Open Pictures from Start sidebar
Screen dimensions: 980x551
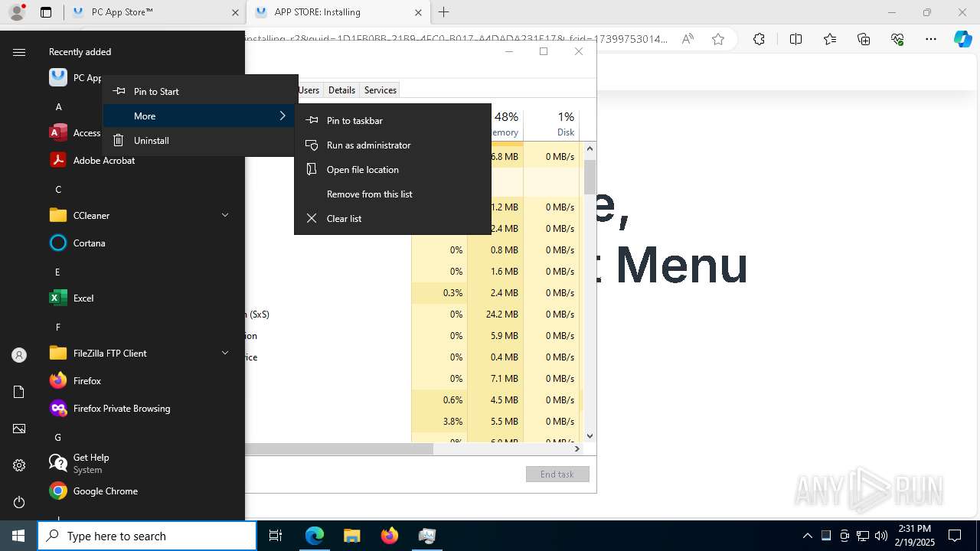coord(19,429)
